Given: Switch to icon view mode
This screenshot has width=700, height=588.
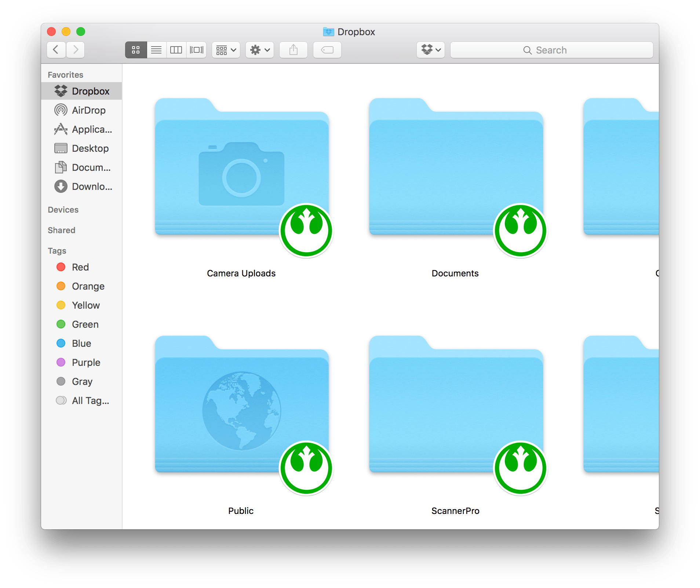Looking at the screenshot, I should [136, 50].
